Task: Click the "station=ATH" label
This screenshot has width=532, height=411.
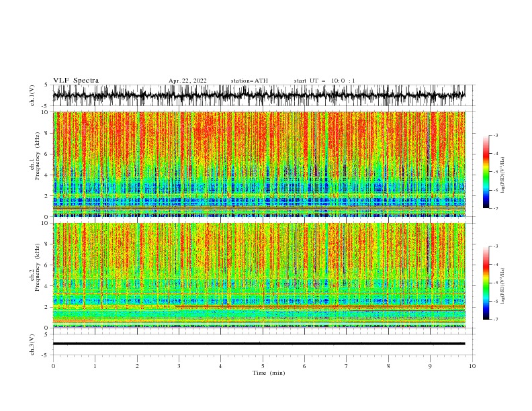Action: [x=249, y=81]
